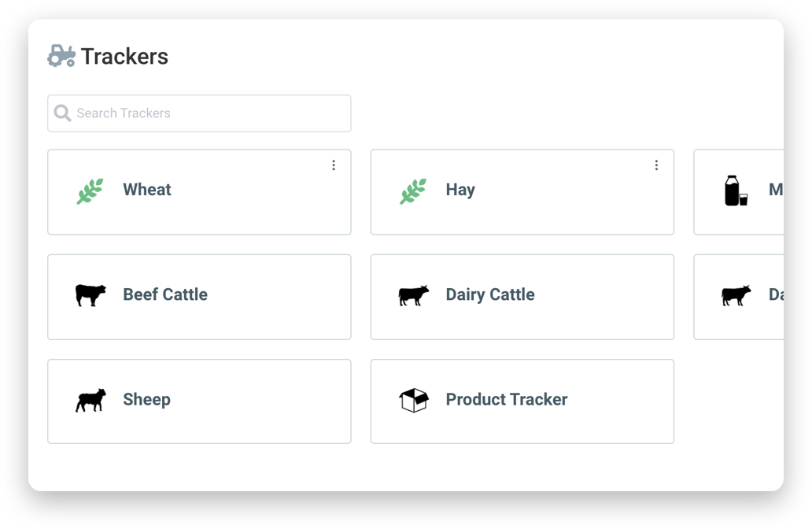
Task: Click the sheep icon on the Sheep tracker
Action: click(x=89, y=400)
